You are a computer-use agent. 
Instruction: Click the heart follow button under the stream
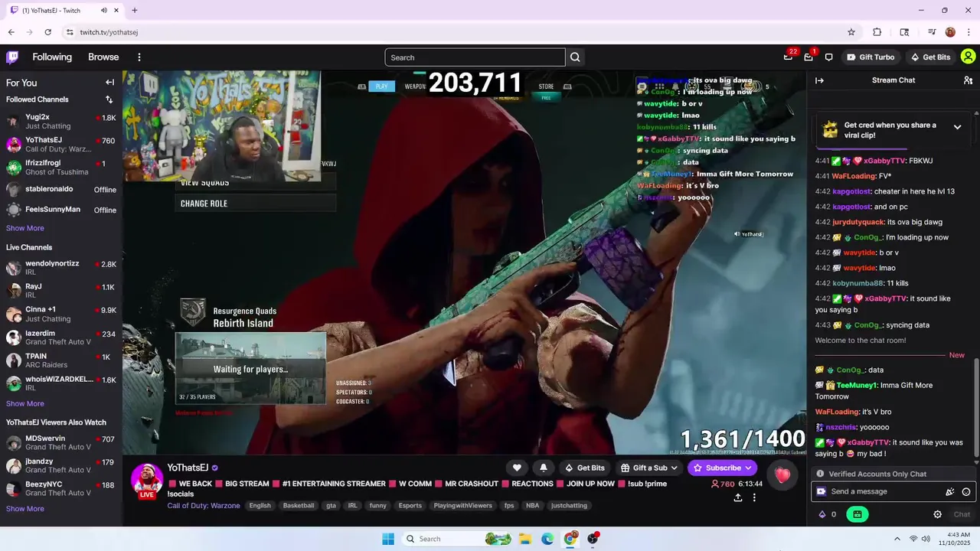pos(517,468)
